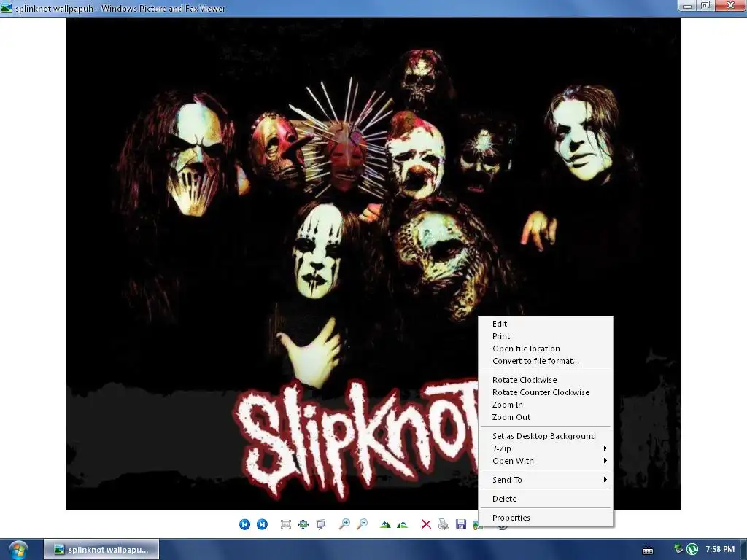Start the slide show
This screenshot has height=560, width=747.
click(x=321, y=524)
